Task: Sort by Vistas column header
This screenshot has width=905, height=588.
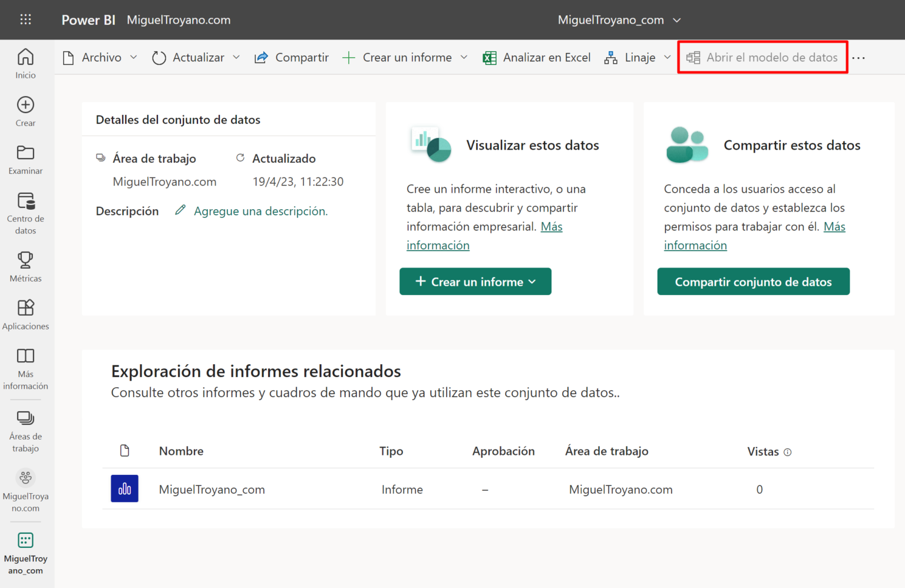Action: [763, 451]
